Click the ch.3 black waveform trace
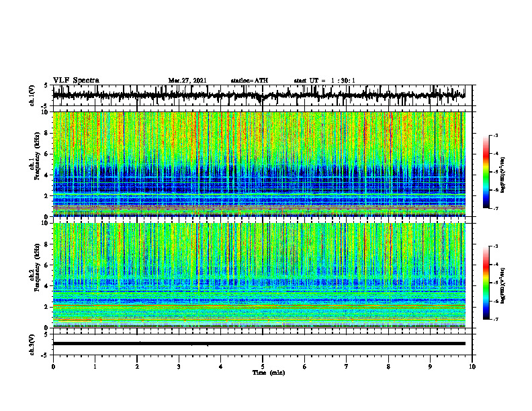Viewport: 532px width, 411px height. point(259,344)
